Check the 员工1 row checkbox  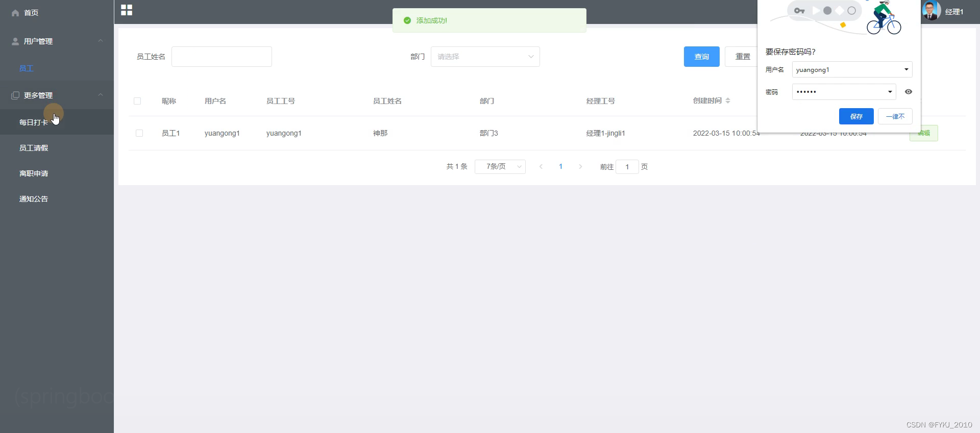(139, 133)
